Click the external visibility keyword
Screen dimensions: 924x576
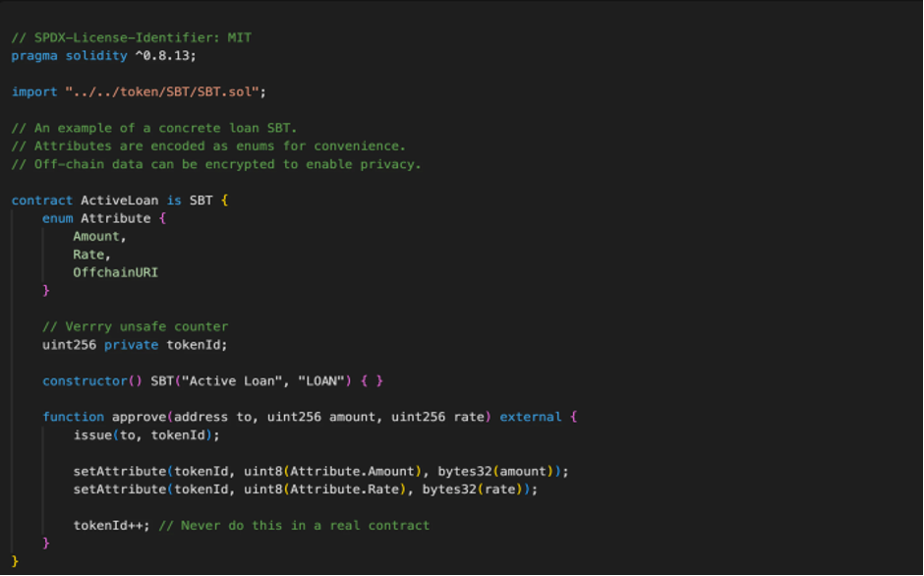(x=531, y=417)
